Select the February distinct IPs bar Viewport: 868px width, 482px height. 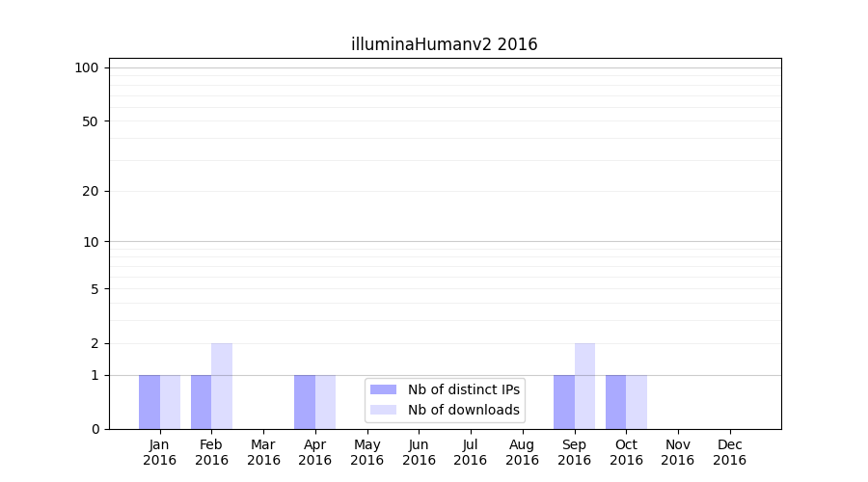[x=201, y=402]
